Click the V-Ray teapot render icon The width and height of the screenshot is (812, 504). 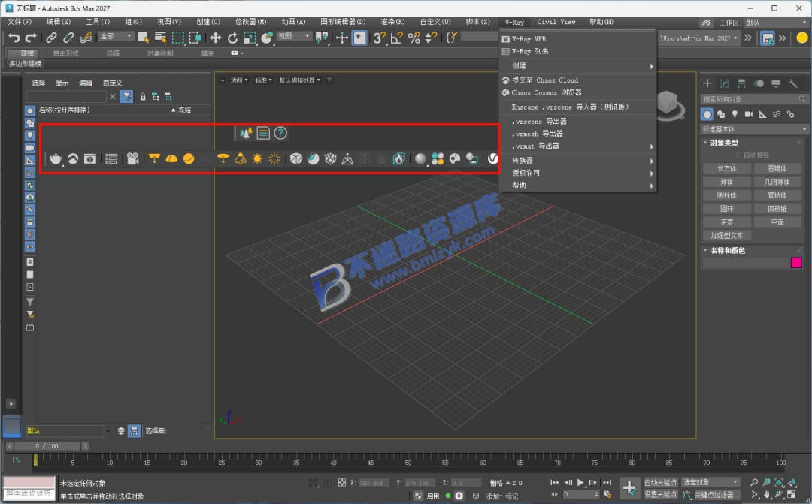tap(56, 158)
